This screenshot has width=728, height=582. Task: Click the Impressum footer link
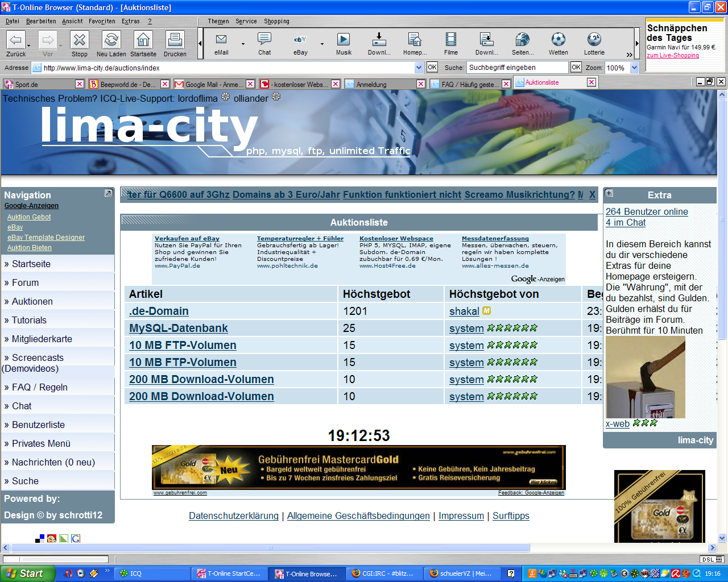(461, 516)
